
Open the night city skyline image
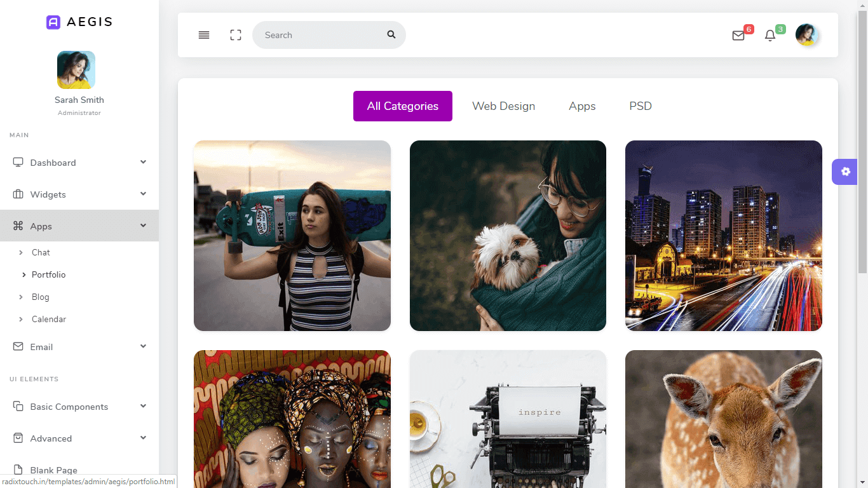[724, 236]
